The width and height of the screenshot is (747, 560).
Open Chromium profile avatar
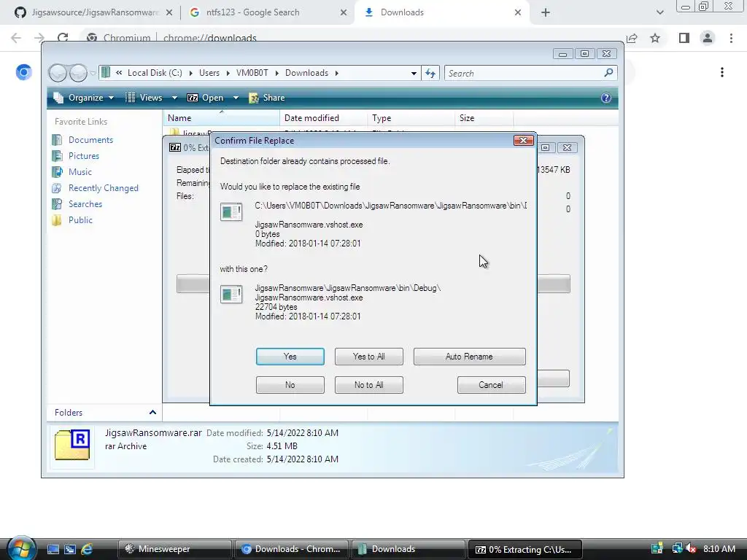708,38
